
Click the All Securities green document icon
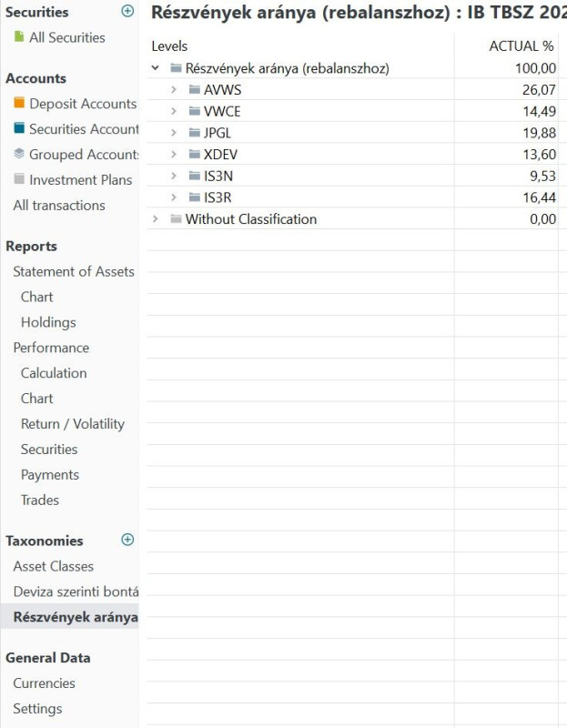[x=19, y=37]
